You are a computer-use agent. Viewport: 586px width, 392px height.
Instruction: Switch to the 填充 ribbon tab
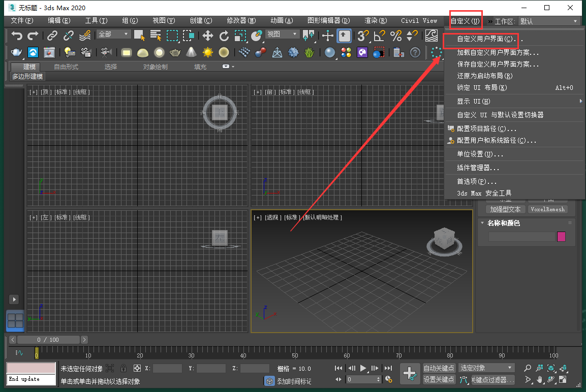point(200,67)
